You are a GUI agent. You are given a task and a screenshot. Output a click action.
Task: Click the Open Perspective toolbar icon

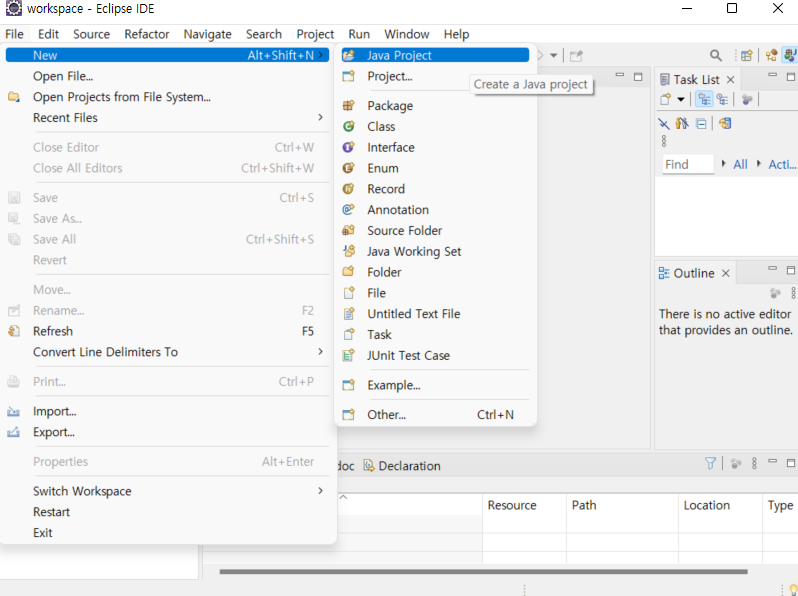tap(747, 55)
